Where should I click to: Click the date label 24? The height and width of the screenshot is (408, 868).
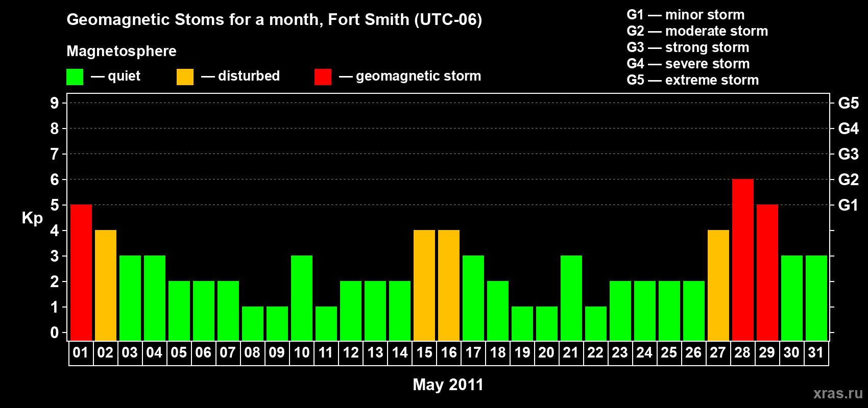tap(644, 353)
